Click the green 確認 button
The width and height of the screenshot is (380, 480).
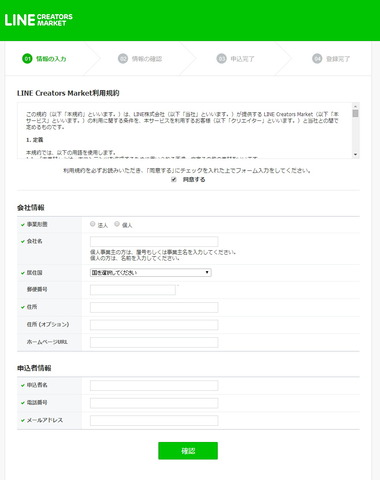[x=188, y=451]
